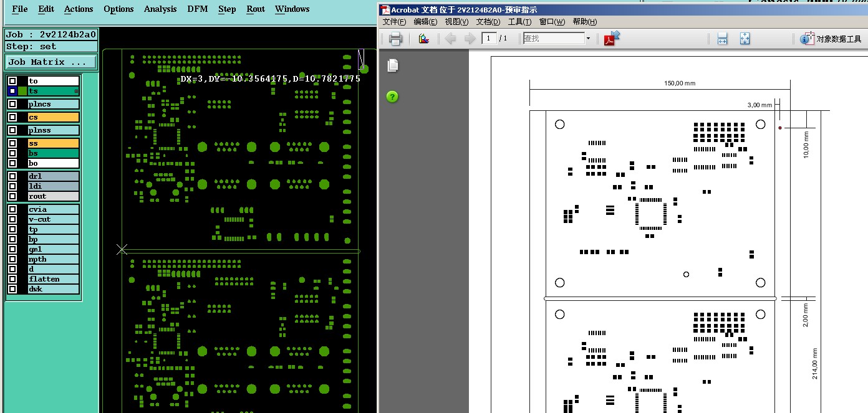868x413 pixels.
Task: Click the green color swatch of ts layer
Action: 22,91
